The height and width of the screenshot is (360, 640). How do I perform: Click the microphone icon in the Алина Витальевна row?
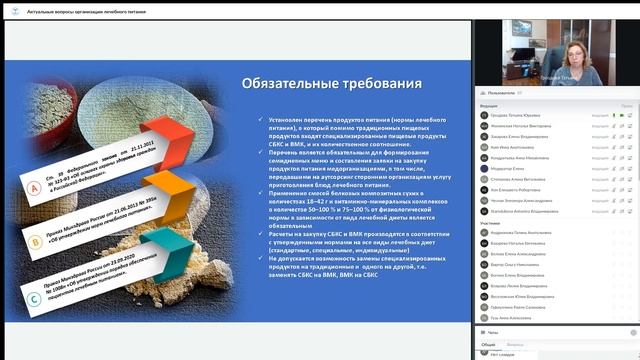(614, 179)
